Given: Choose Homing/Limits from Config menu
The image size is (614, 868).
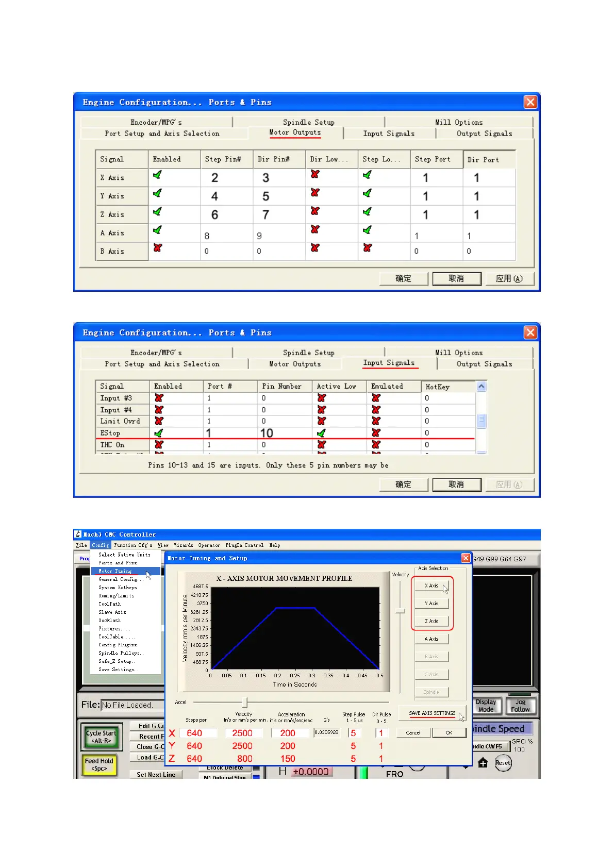Looking at the screenshot, I should pyautogui.click(x=125, y=596).
